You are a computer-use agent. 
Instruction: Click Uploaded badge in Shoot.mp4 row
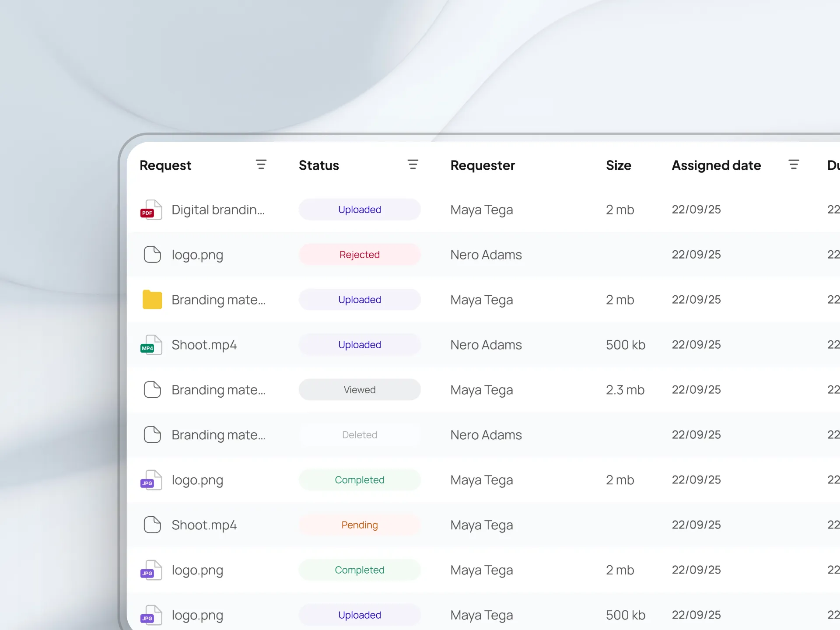click(x=360, y=345)
